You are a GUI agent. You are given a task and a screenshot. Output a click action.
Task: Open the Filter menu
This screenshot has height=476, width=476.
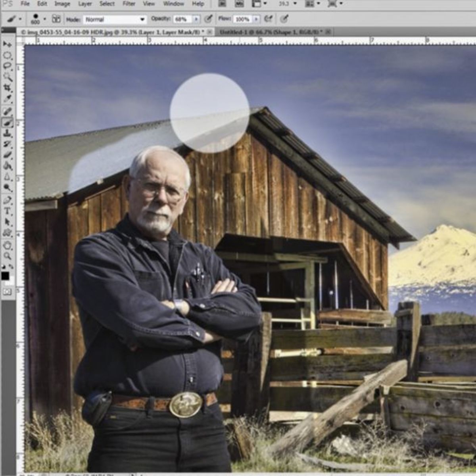(129, 4)
